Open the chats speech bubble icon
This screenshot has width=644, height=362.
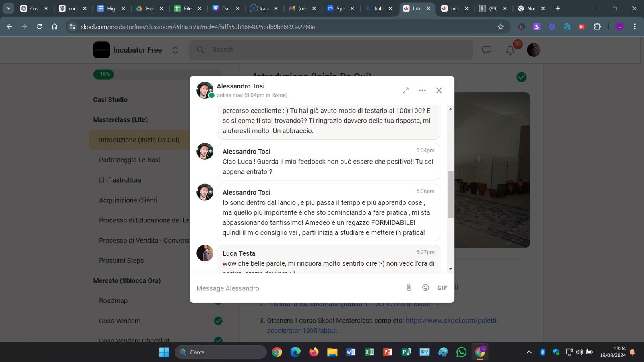click(x=487, y=50)
